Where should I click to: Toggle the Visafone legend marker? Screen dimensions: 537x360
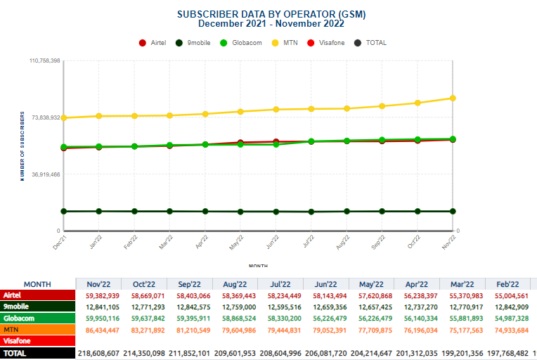coord(311,43)
